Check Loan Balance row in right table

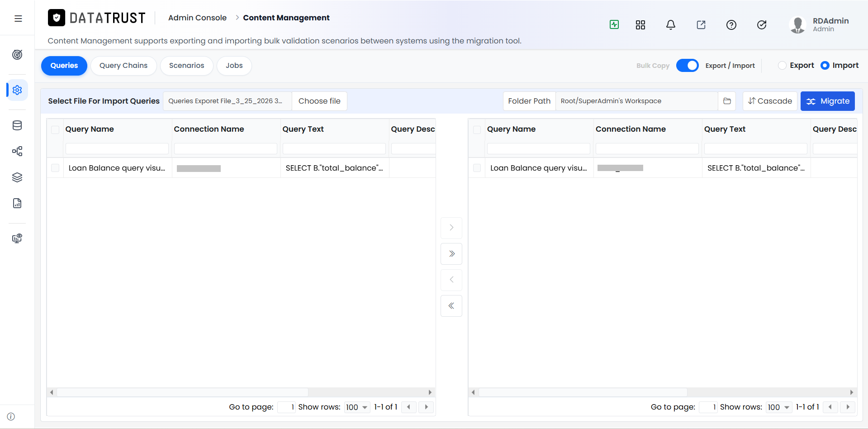477,168
